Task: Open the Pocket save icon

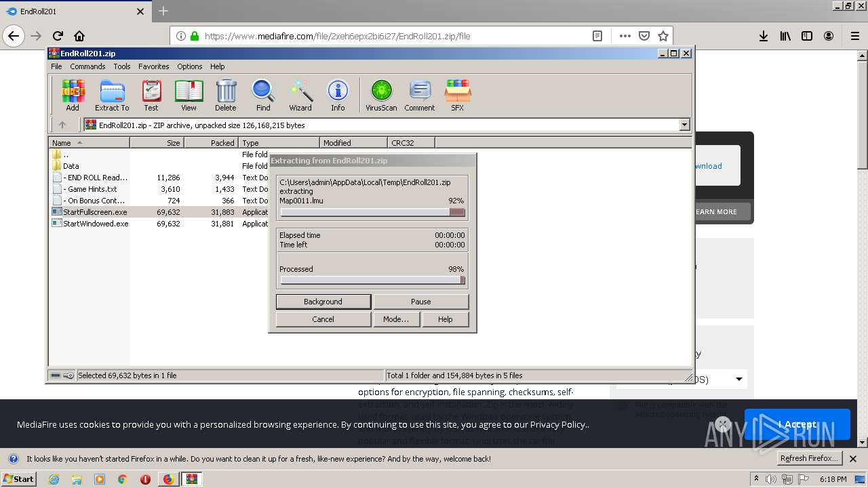Action: [x=644, y=36]
